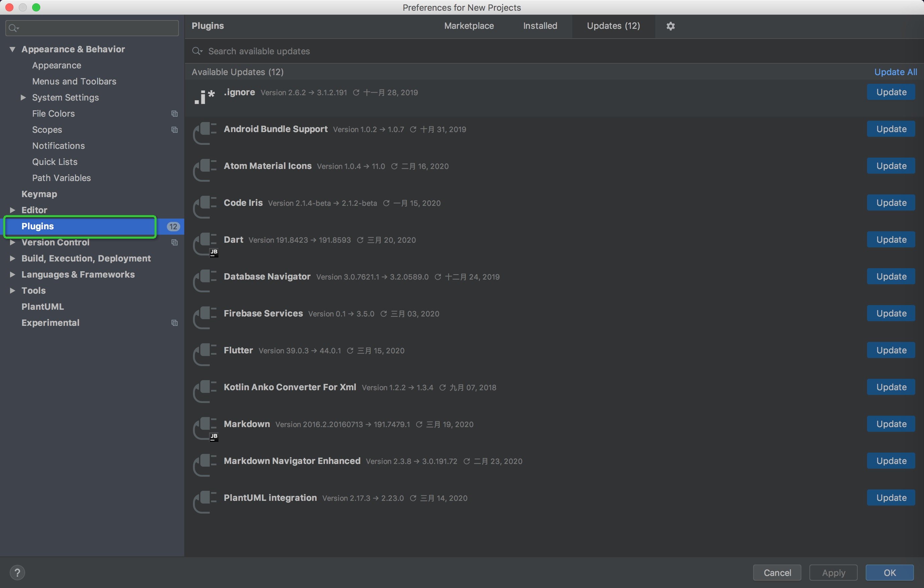The height and width of the screenshot is (588, 924).
Task: Update the Firebase Services plugin
Action: pyautogui.click(x=891, y=313)
